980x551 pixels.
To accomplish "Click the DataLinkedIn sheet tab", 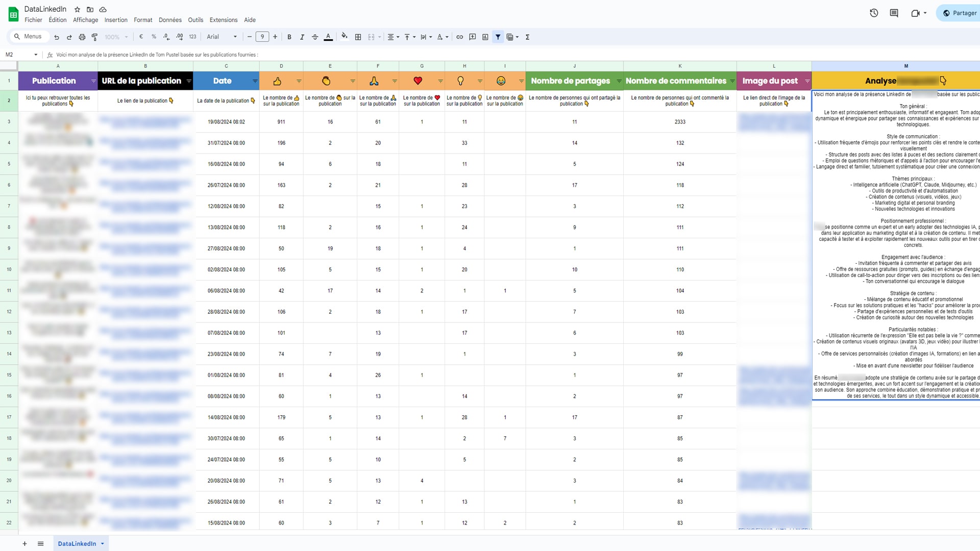I will tap(76, 543).
